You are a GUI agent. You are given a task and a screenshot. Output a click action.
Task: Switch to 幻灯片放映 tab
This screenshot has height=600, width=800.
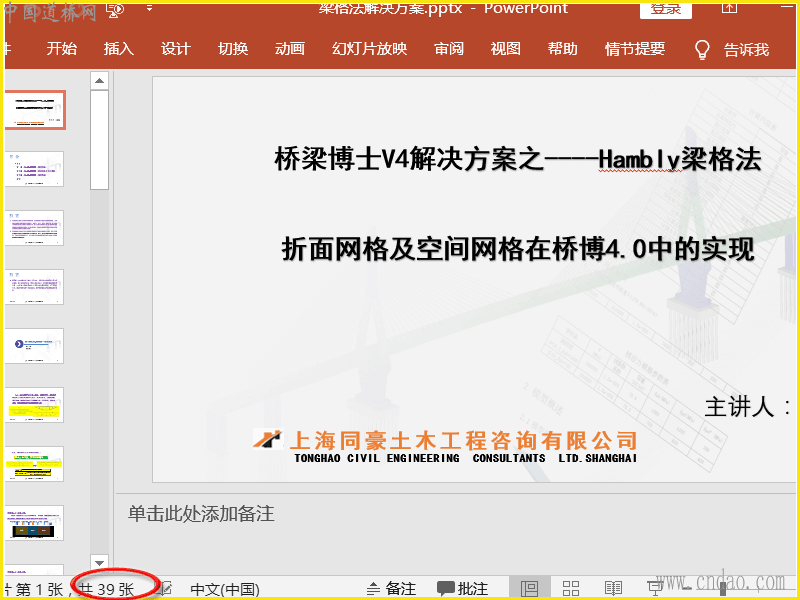[369, 49]
